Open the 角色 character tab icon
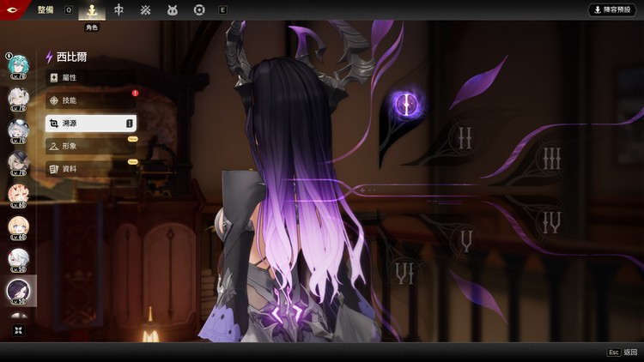The width and height of the screenshot is (644, 362). [92, 10]
